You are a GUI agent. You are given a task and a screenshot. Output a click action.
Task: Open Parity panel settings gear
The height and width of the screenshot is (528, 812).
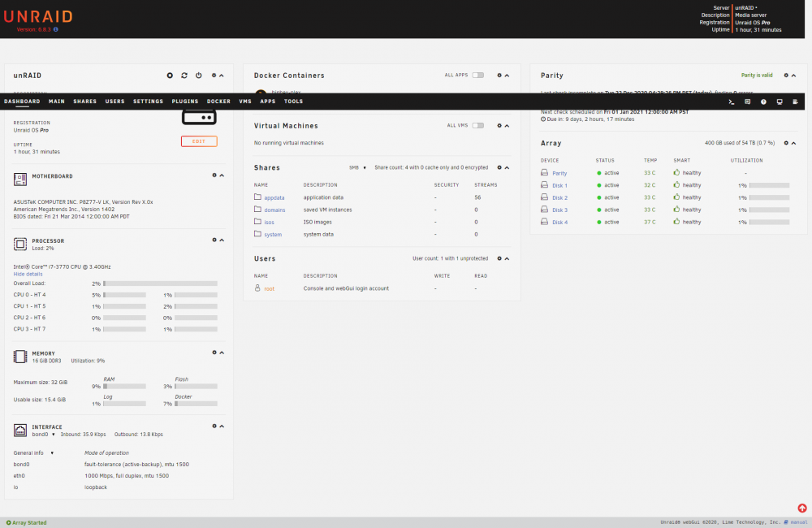785,76
